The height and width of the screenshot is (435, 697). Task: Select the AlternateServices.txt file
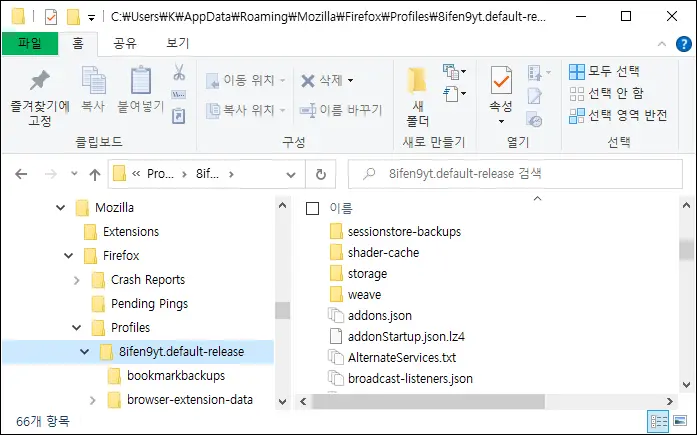[x=392, y=358]
